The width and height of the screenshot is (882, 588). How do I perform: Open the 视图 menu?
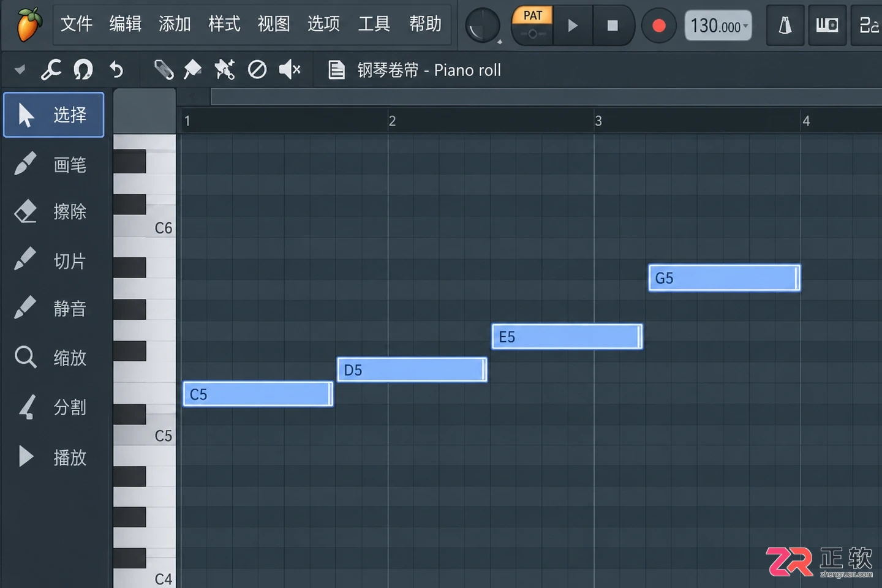point(274,24)
